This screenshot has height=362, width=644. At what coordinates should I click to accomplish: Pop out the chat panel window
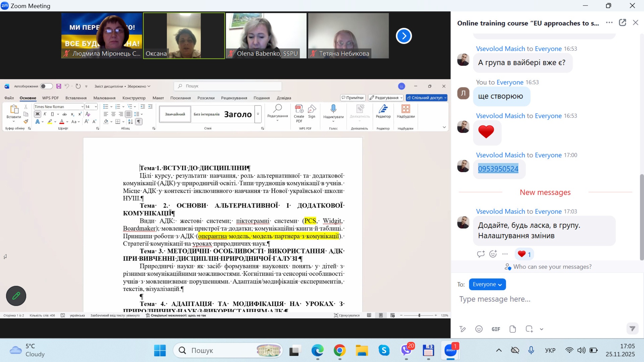pos(623,23)
